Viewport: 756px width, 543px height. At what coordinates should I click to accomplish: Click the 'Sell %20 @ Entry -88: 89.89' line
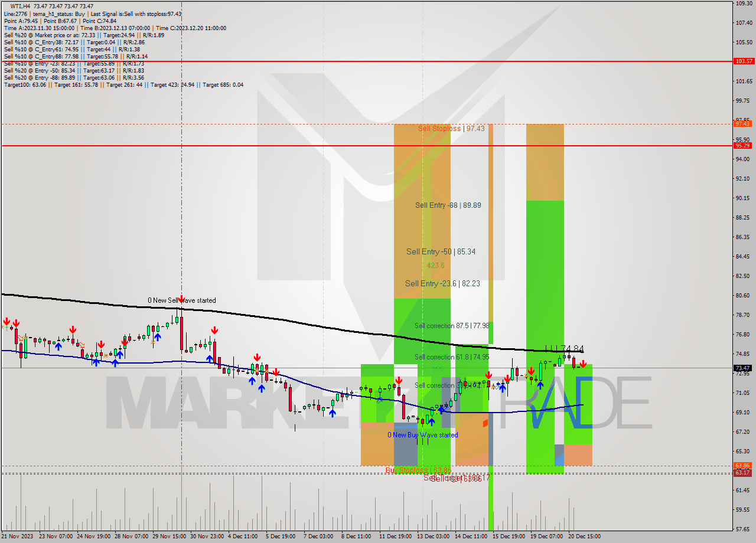coord(74,77)
